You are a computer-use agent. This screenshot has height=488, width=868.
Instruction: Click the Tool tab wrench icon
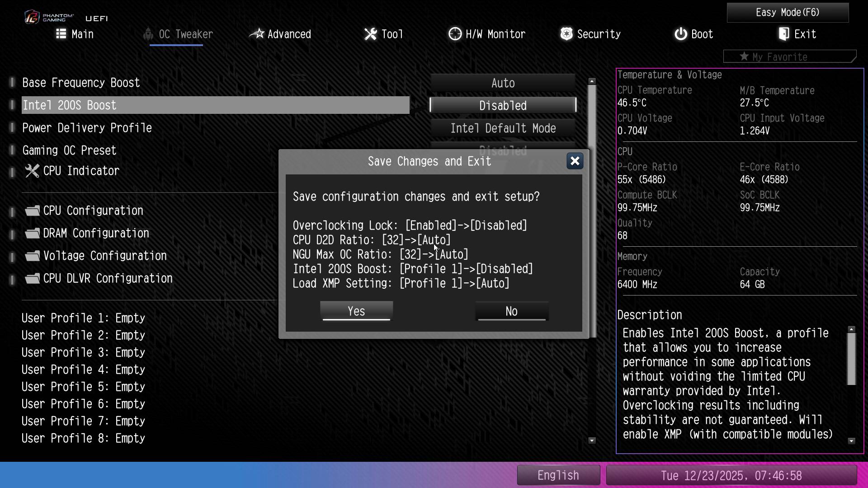point(371,34)
